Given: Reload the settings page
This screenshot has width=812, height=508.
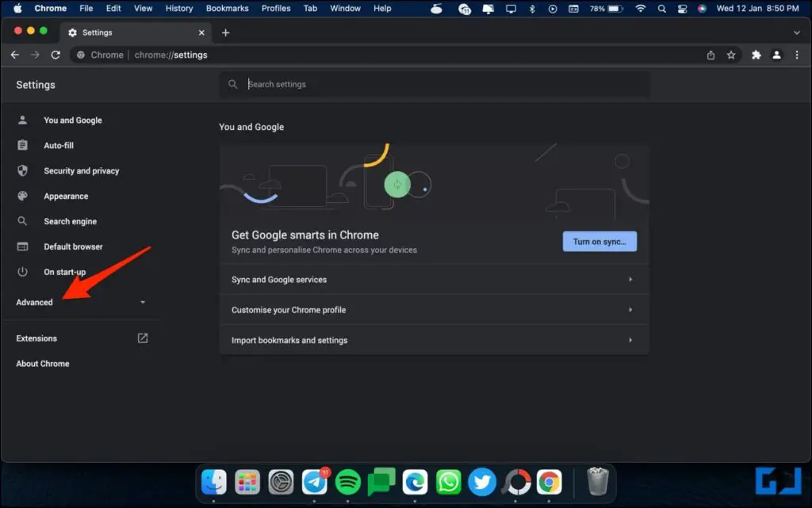Looking at the screenshot, I should click(x=56, y=55).
